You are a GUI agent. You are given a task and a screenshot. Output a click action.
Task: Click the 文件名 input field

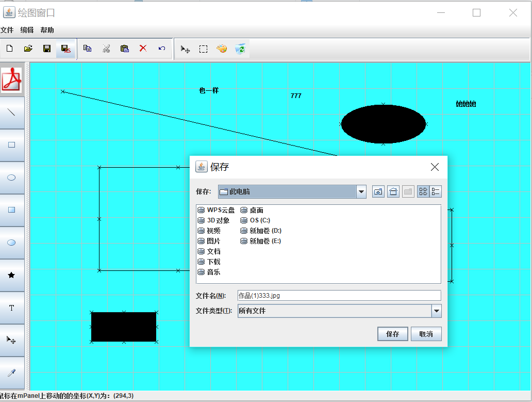click(x=339, y=295)
